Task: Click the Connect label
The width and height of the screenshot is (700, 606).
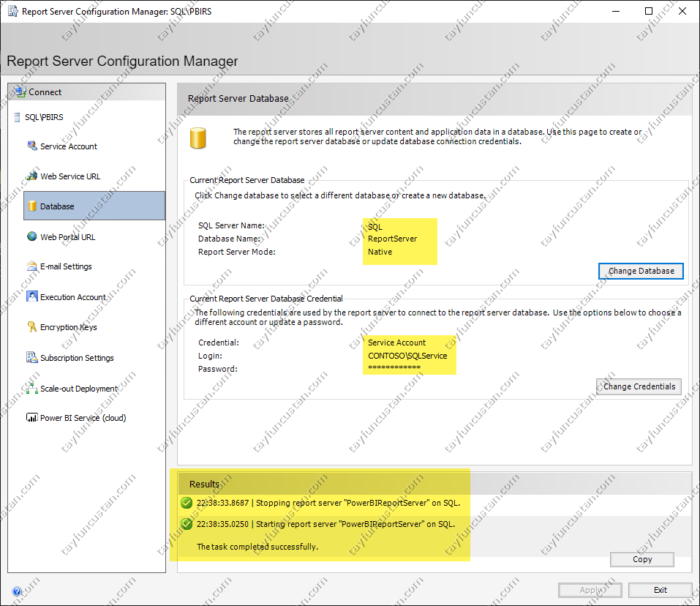Action: [x=45, y=92]
